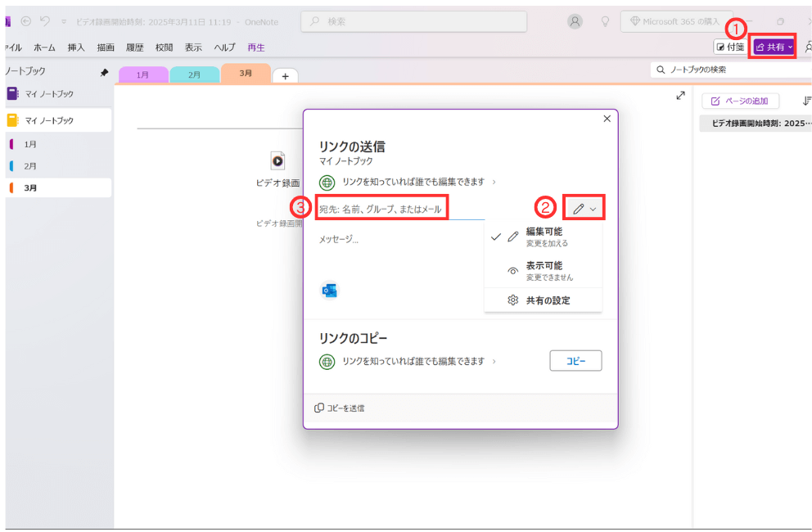
Task: Add a new section with plus tab
Action: [285, 75]
